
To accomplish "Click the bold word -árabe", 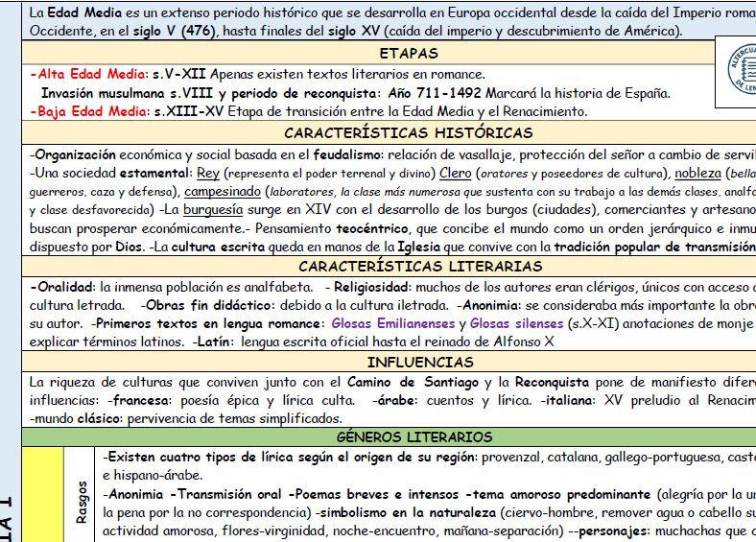I will coord(391,400).
